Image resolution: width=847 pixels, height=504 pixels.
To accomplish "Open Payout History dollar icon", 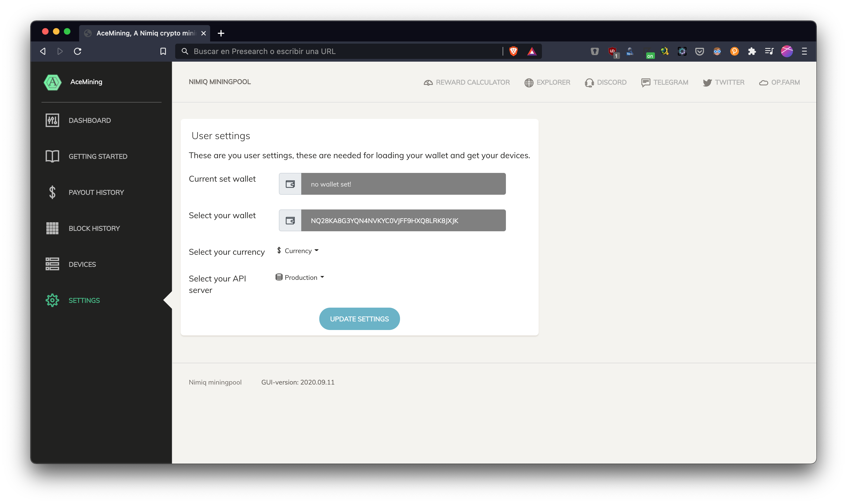I will click(52, 192).
